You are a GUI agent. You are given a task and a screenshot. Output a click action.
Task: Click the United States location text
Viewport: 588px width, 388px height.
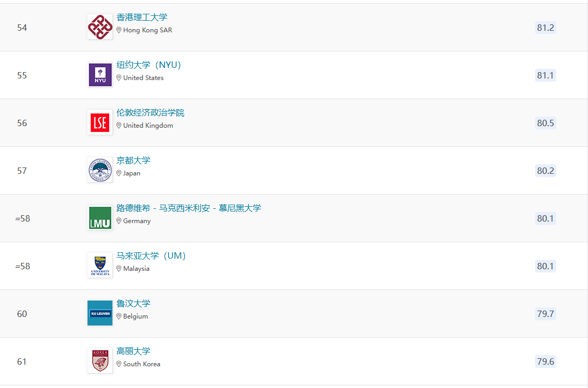pos(143,77)
